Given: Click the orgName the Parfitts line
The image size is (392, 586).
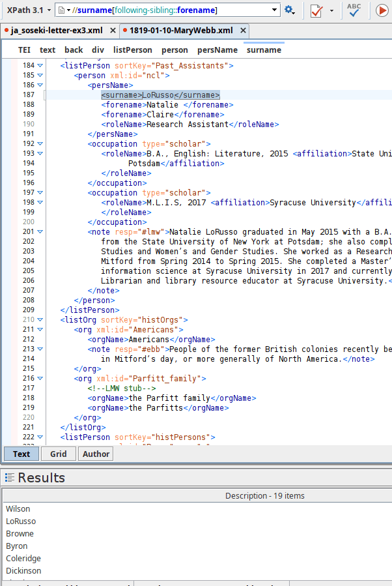Looking at the screenshot, I should click(x=158, y=408).
